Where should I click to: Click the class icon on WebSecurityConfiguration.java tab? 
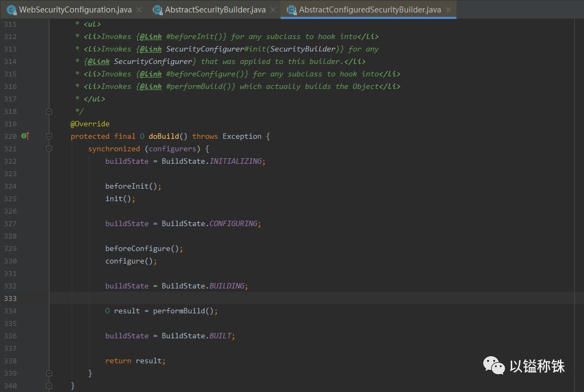(x=11, y=10)
